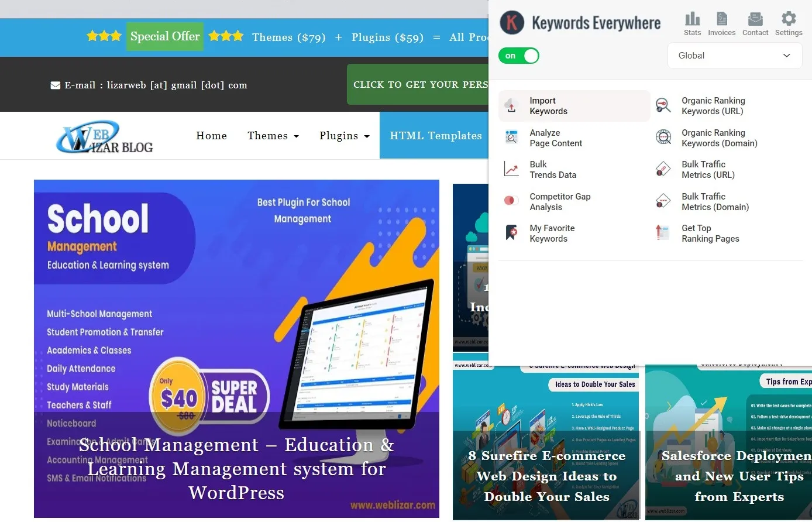Open Salesforce Deployment Tips article
Screen dimensions: 812x522
tap(737, 476)
